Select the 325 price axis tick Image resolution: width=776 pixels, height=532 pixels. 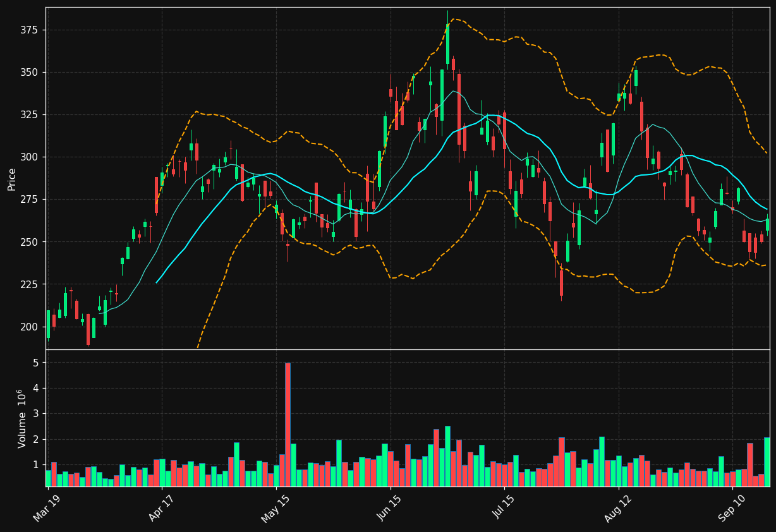pos(30,115)
